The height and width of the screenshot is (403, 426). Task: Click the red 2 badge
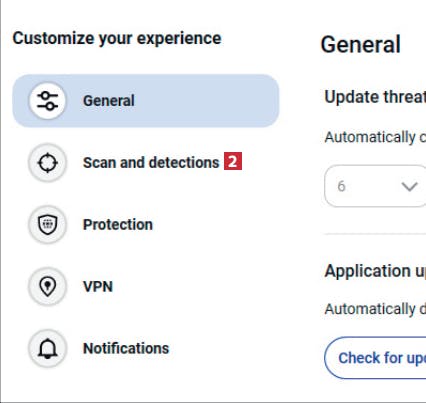233,161
